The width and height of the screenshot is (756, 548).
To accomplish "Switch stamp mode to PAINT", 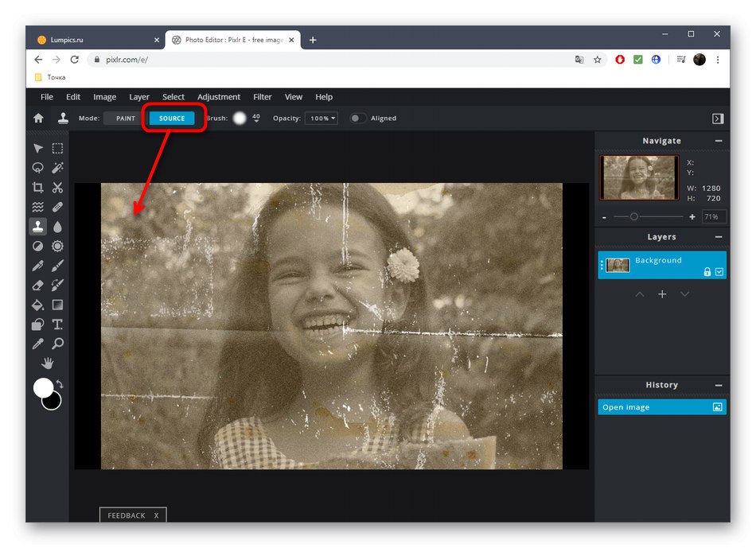I will 126,118.
